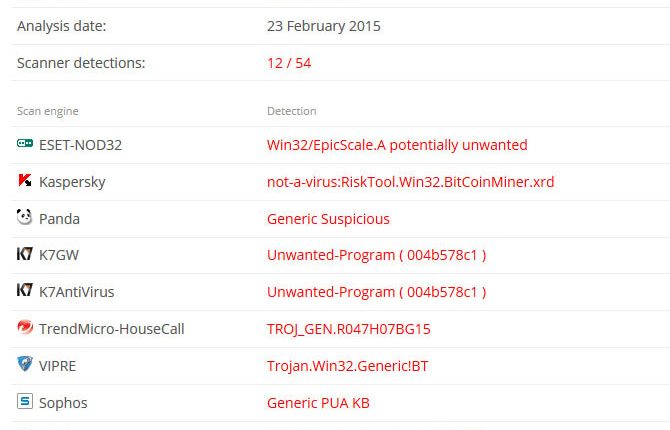Click the ESET-NOD32 engine icon

pos(25,145)
